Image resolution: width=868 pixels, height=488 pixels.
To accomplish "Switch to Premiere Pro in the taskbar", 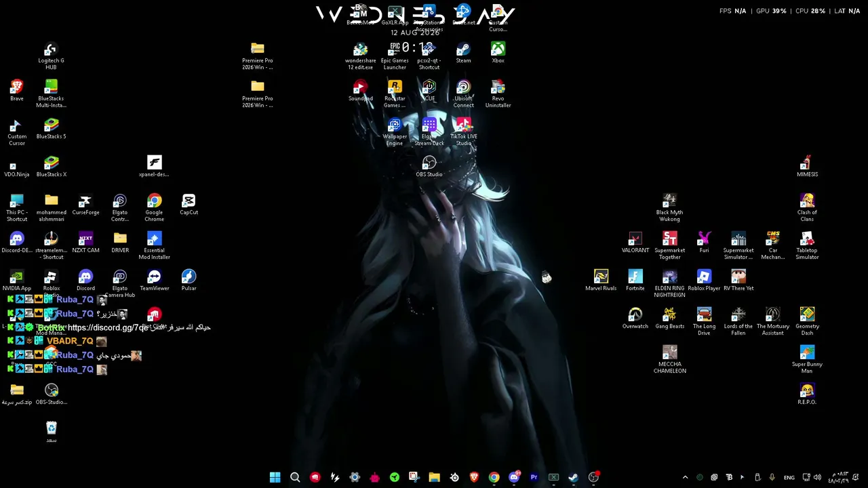I will pos(534,477).
